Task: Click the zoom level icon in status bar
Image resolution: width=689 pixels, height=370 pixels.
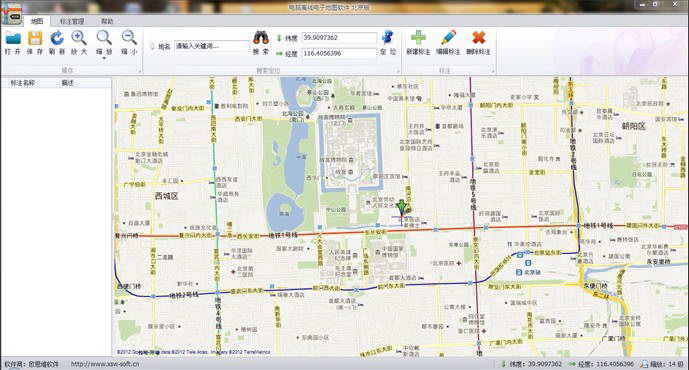Action: click(x=644, y=364)
